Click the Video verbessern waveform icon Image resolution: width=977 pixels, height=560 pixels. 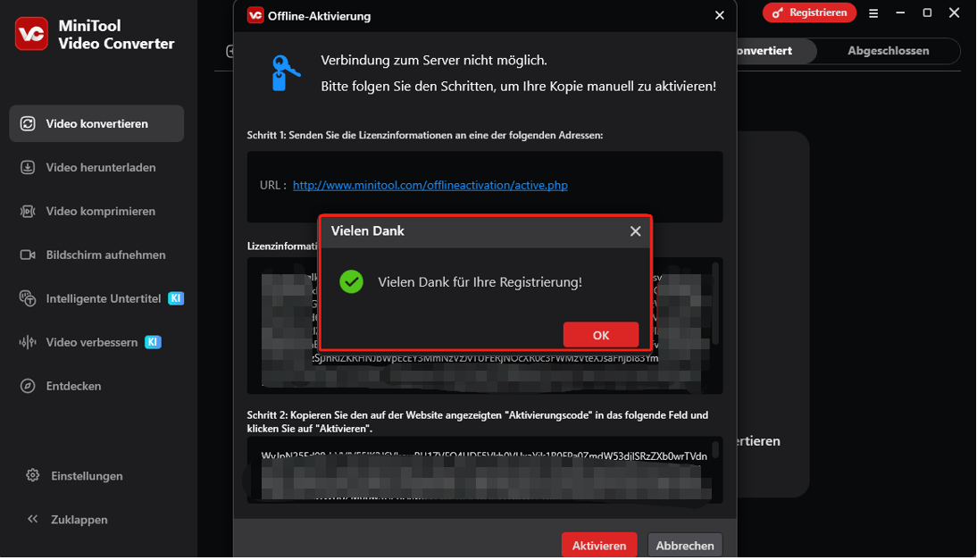click(x=28, y=342)
